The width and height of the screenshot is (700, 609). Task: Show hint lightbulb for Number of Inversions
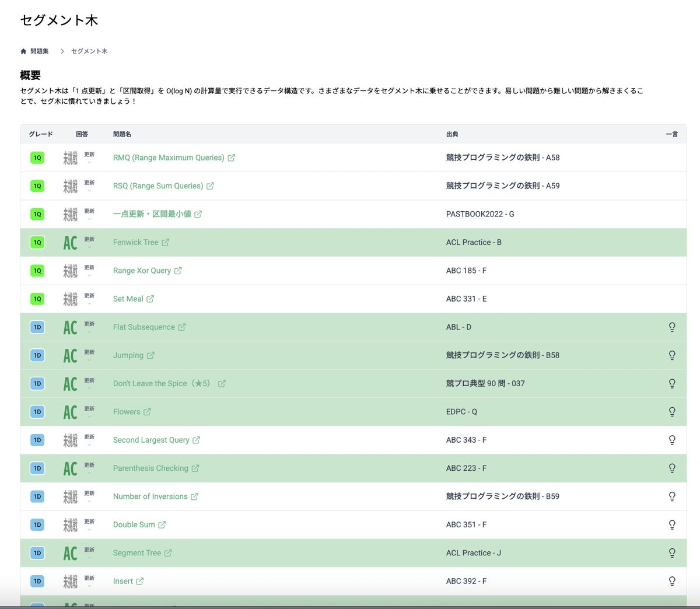click(x=672, y=496)
